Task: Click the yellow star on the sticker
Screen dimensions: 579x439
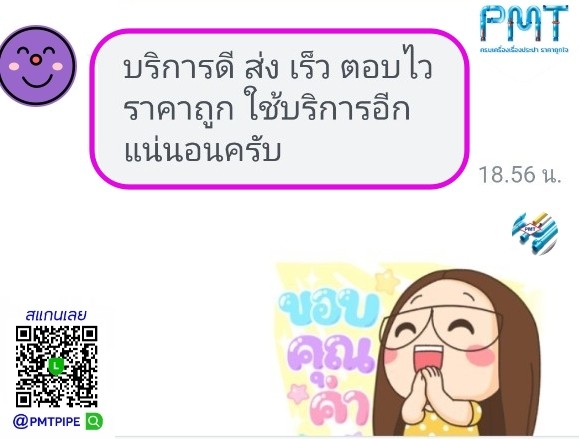Action: click(387, 281)
